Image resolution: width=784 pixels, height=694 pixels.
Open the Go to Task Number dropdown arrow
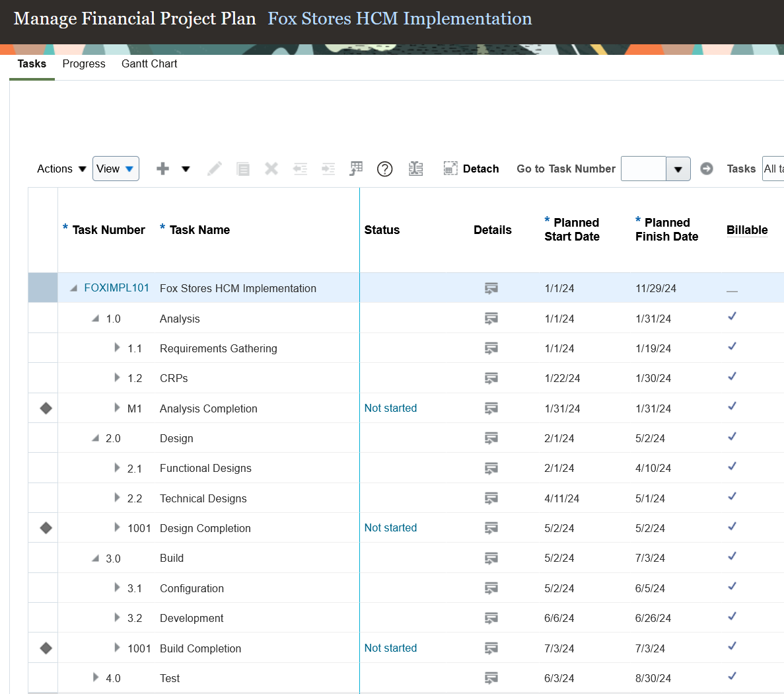(x=678, y=169)
